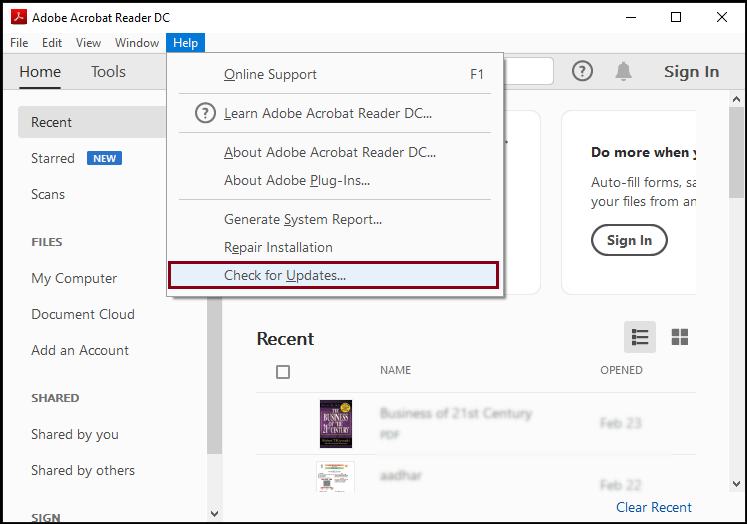This screenshot has height=524, width=747.
Task: Open About Adobe Acrobat Reader DC
Action: coord(335,152)
